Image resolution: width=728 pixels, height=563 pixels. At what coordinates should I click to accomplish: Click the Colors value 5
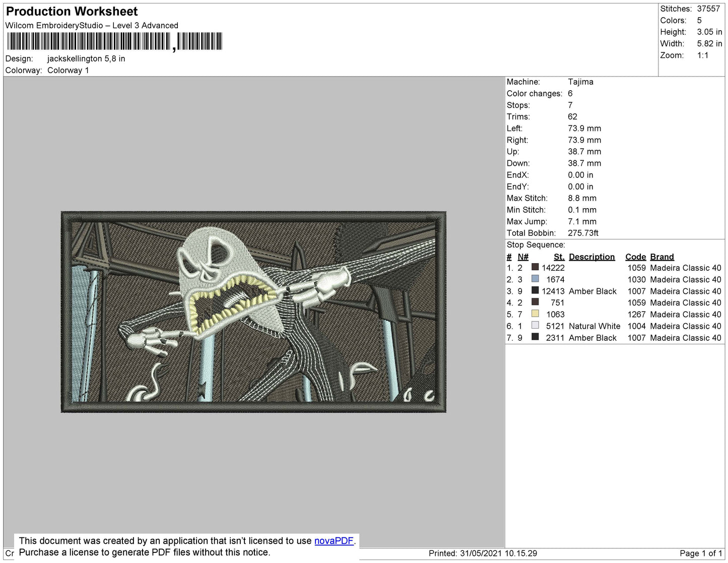[x=699, y=21]
